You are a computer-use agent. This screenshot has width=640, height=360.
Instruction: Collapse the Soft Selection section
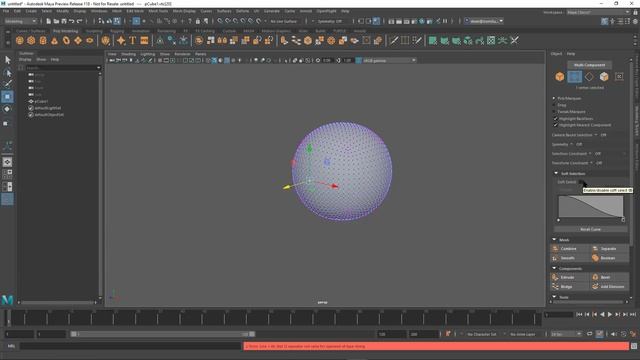coord(556,173)
